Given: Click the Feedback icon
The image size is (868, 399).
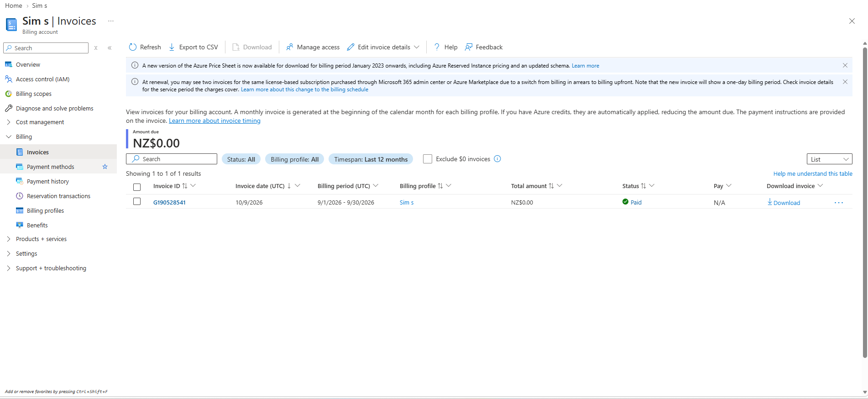Looking at the screenshot, I should 469,47.
